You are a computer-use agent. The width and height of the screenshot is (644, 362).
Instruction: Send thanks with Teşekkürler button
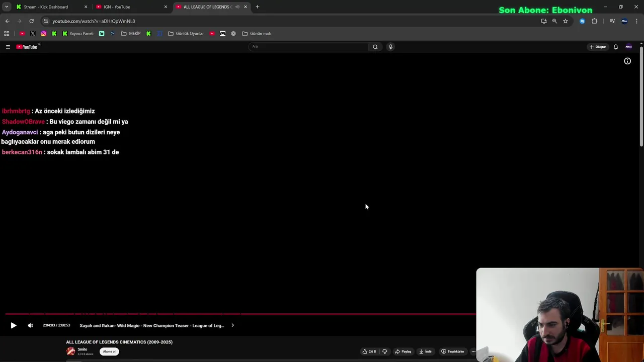click(453, 351)
